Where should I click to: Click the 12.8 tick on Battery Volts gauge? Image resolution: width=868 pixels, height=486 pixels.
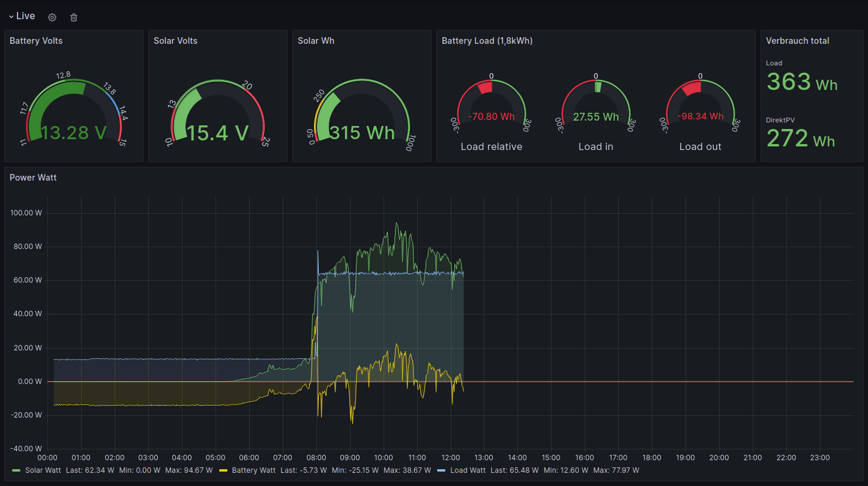click(x=63, y=75)
